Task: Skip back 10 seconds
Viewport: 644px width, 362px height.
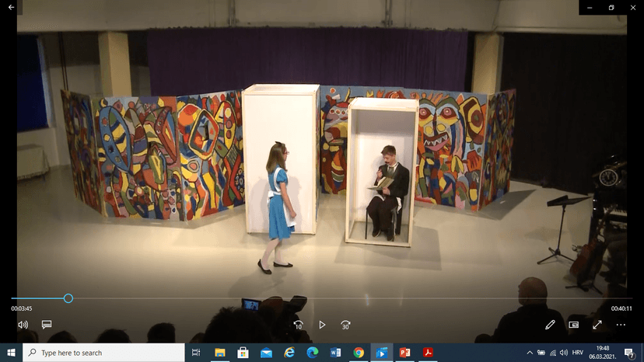Action: tap(298, 325)
